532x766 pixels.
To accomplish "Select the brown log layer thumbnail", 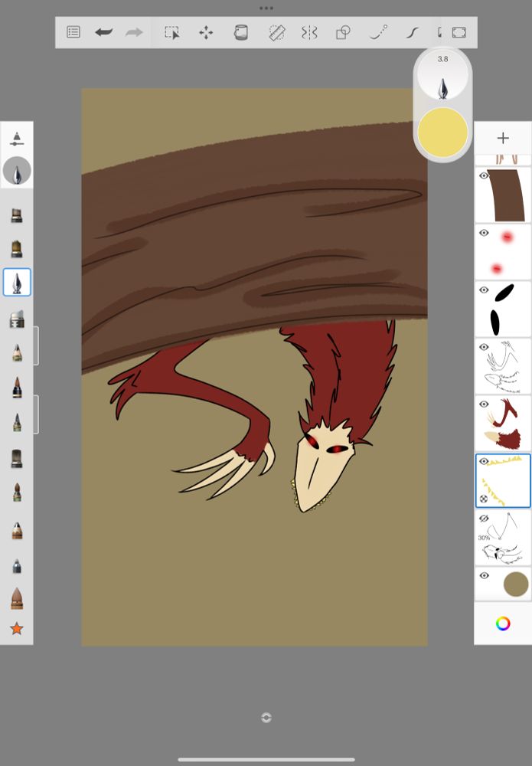I will click(x=503, y=195).
